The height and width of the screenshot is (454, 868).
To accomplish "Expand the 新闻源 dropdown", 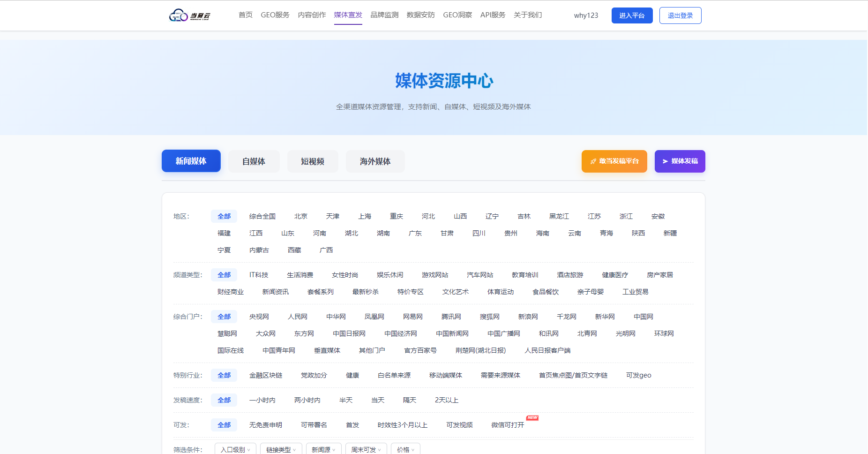I will tap(324, 449).
